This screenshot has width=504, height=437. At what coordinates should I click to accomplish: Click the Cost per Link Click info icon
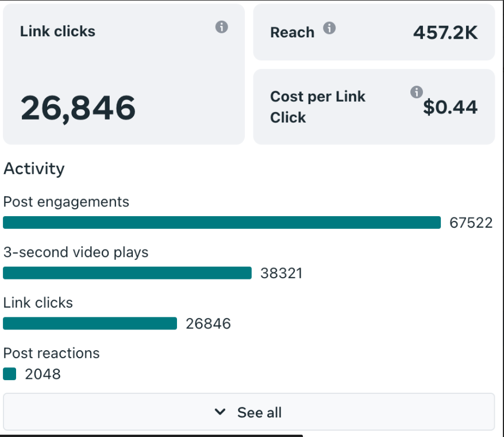417,92
